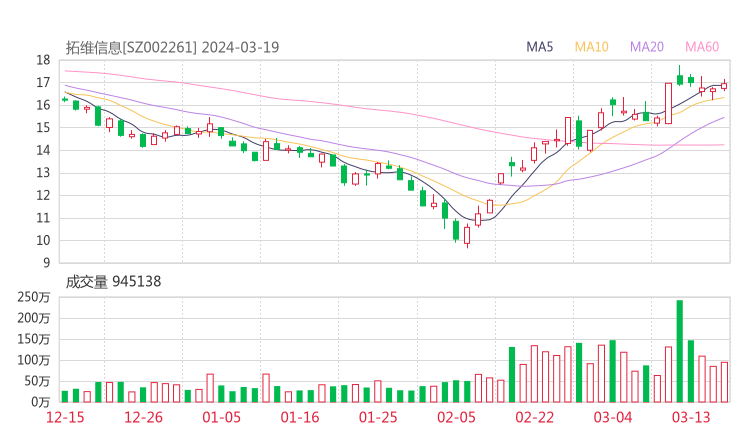Click the 03-04 date axis label
The width and height of the screenshot is (740, 440).
(613, 417)
